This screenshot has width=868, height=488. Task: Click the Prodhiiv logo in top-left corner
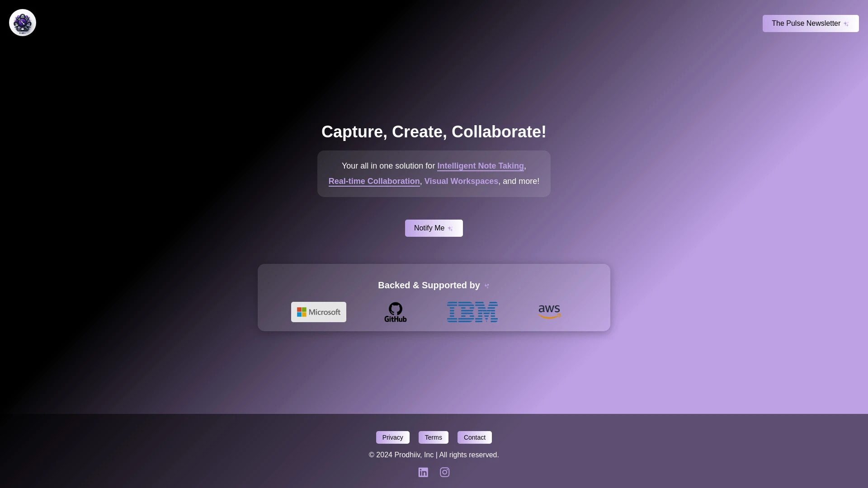22,22
